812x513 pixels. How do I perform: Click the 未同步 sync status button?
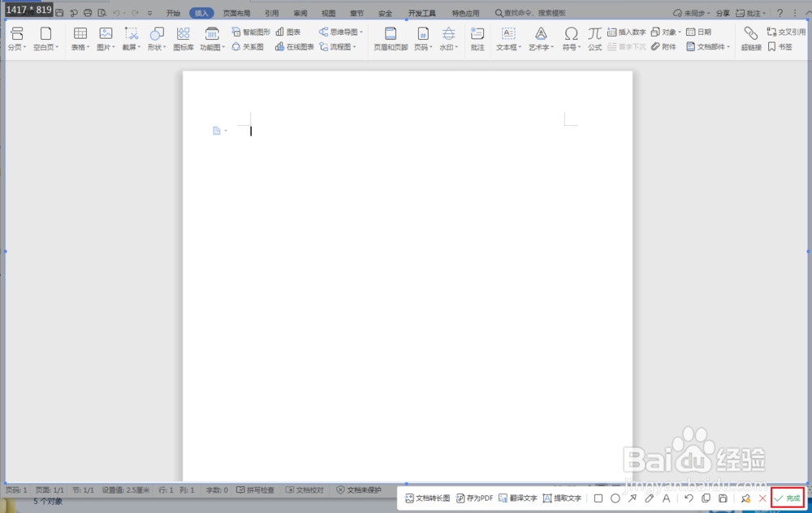[x=691, y=13]
